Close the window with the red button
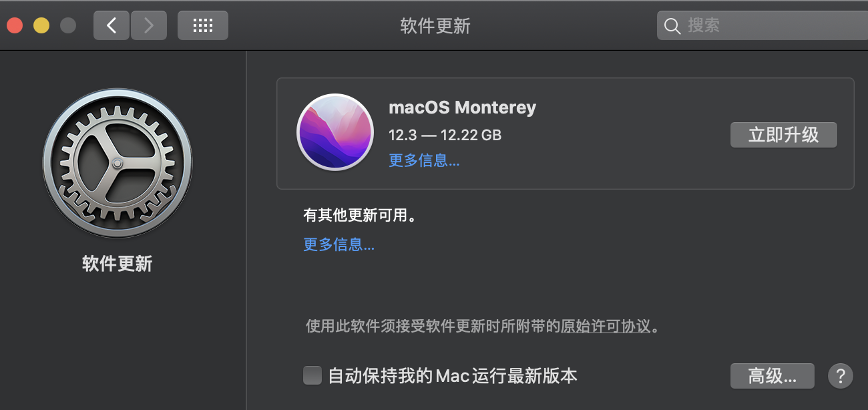868x410 pixels. [x=15, y=25]
